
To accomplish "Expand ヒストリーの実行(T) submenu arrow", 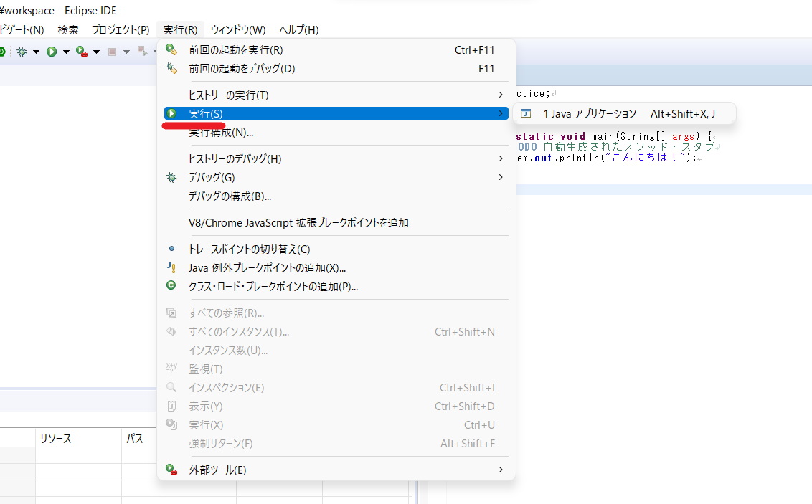I will tap(500, 95).
